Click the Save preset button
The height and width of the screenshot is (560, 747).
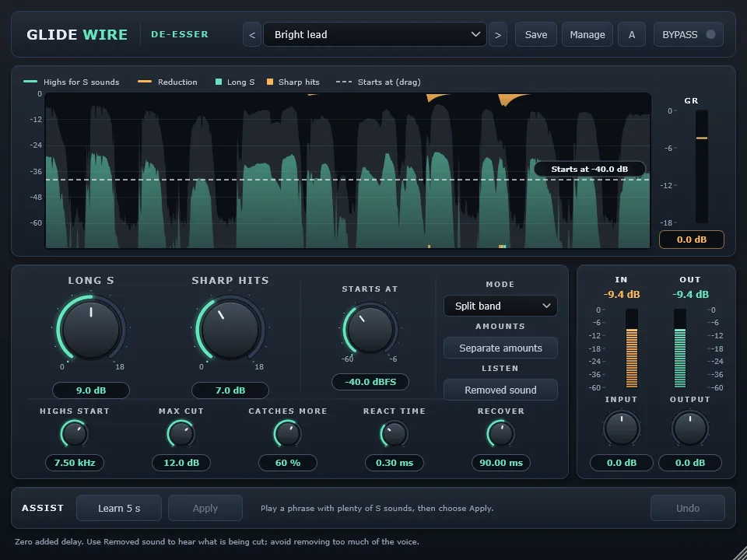coord(536,35)
